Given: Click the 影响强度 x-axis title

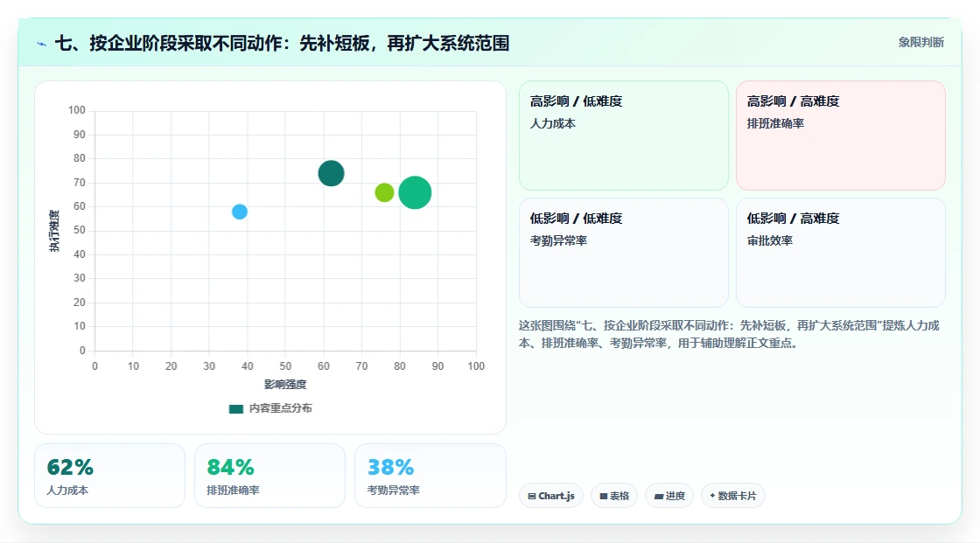Looking at the screenshot, I should pyautogui.click(x=285, y=384).
